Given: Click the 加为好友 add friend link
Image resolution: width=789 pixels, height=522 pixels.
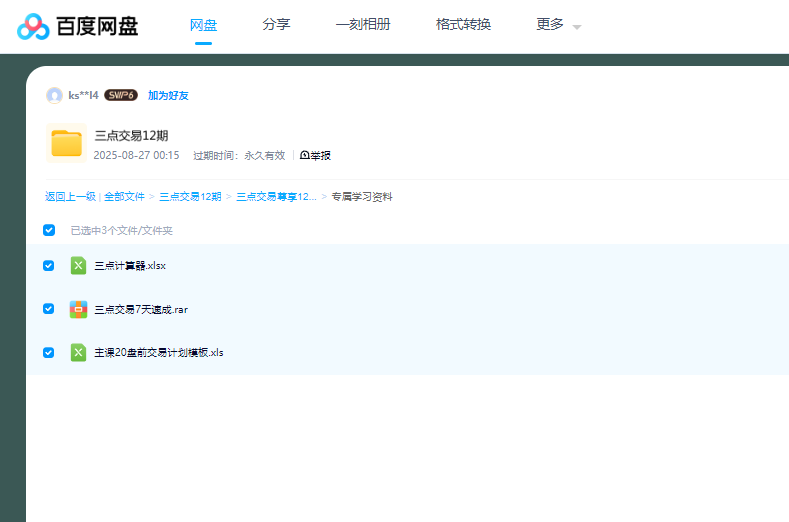Looking at the screenshot, I should click(x=168, y=96).
